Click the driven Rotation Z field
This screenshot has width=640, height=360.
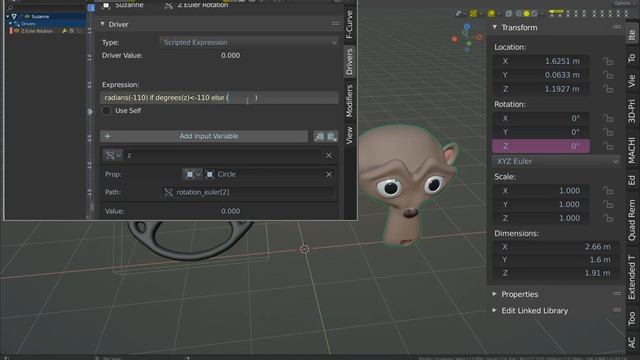coord(541,146)
